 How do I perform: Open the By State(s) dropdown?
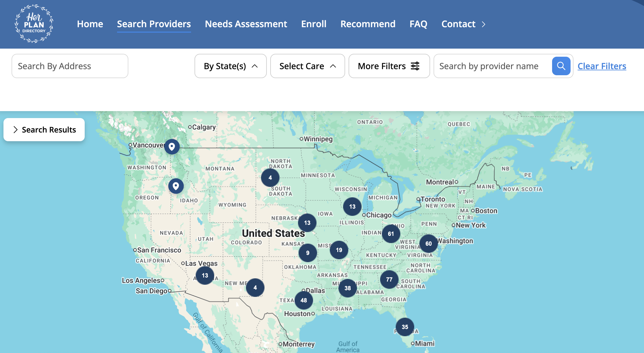230,66
